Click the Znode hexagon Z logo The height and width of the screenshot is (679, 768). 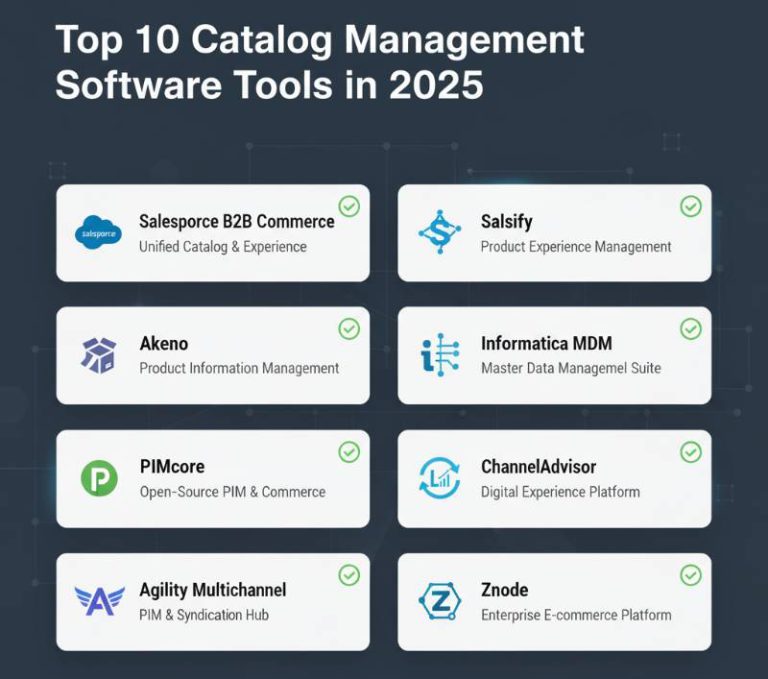(x=440, y=601)
